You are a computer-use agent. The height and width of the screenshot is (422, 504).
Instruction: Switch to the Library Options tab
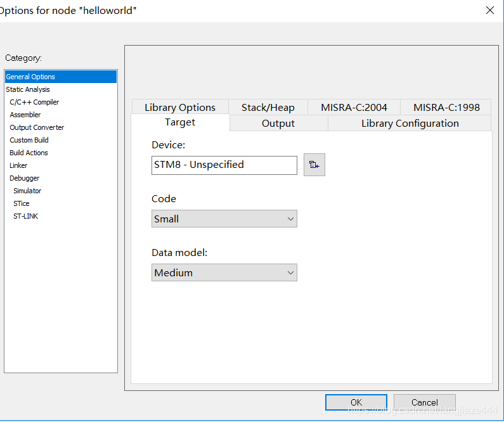(180, 107)
